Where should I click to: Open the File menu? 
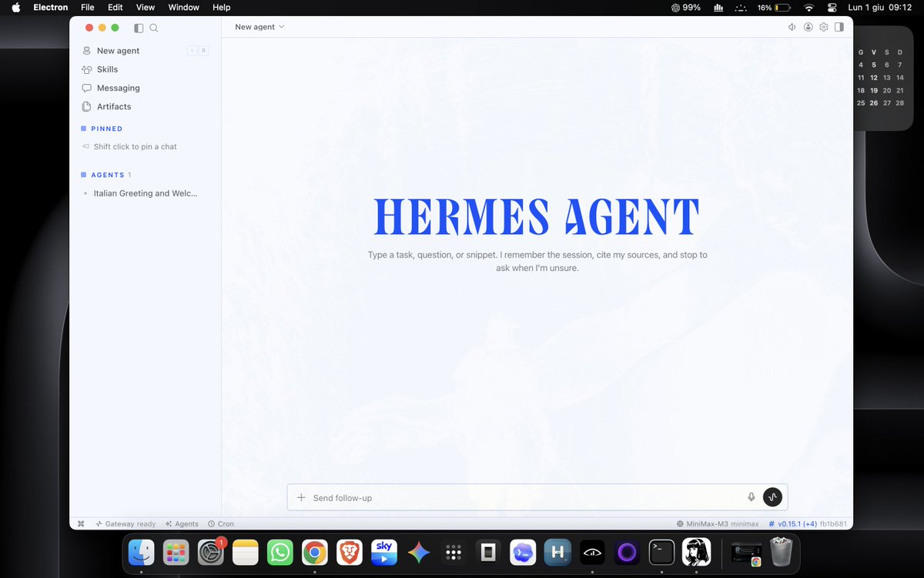pos(88,8)
